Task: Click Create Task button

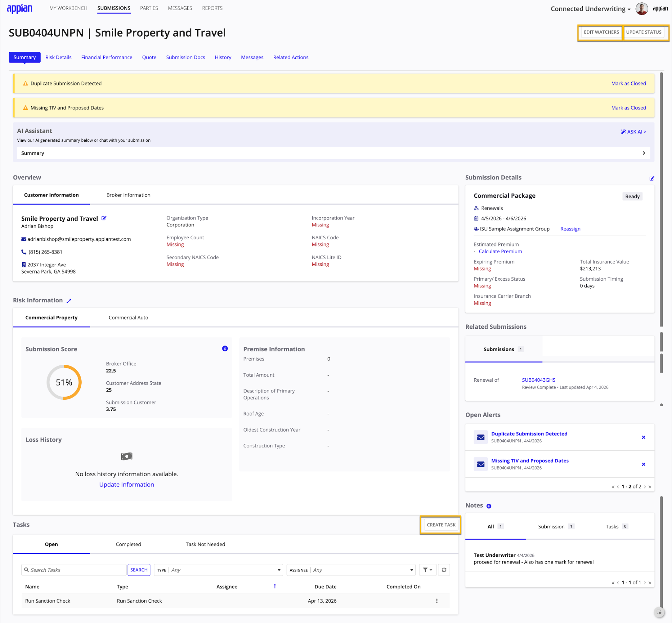Action: (x=441, y=525)
